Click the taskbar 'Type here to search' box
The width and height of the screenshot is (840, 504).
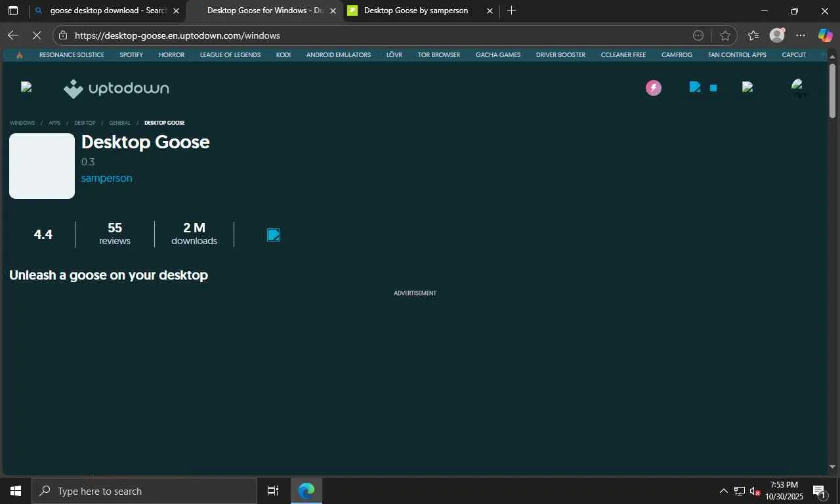coord(144,491)
